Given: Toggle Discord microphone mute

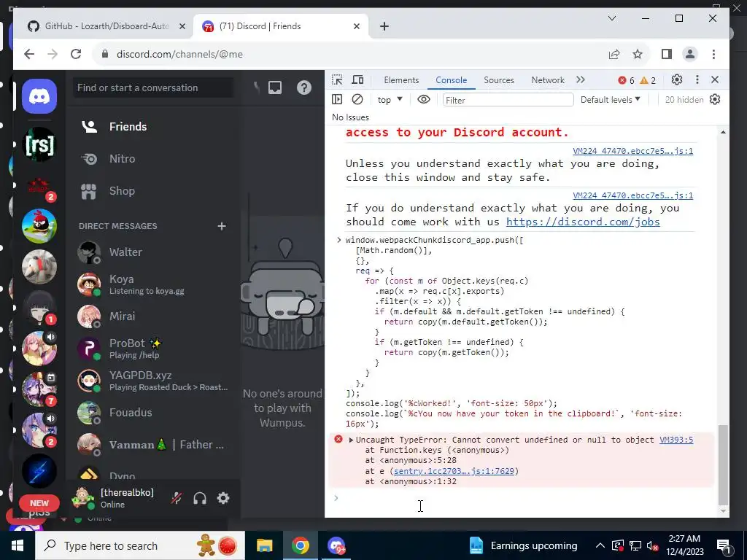Looking at the screenshot, I should coord(177,498).
